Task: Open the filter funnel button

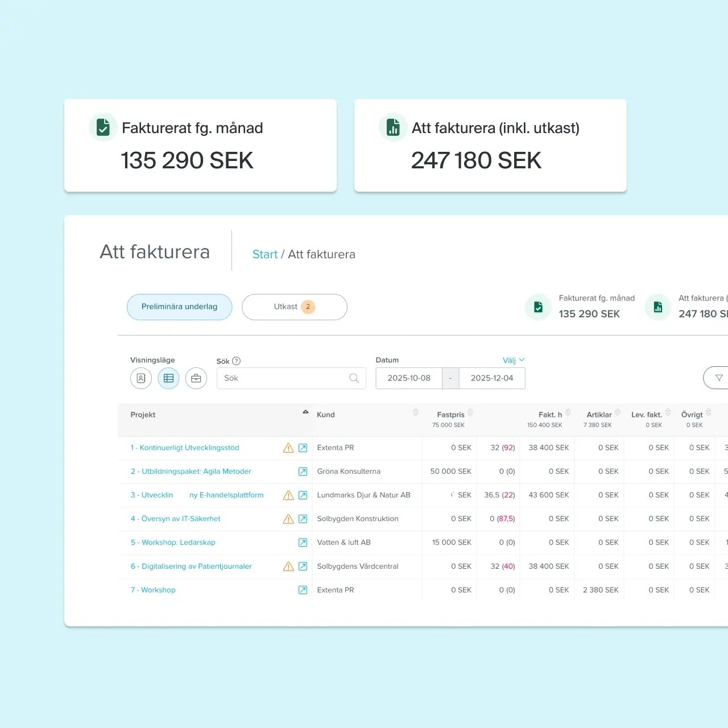Action: click(718, 378)
